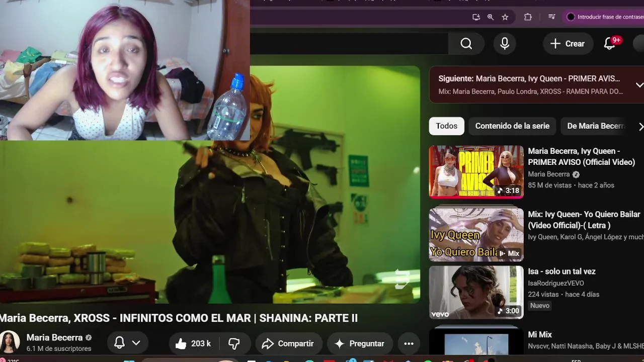
Task: Click the video title INFINITOS COMO EL MAR
Action: 179,318
